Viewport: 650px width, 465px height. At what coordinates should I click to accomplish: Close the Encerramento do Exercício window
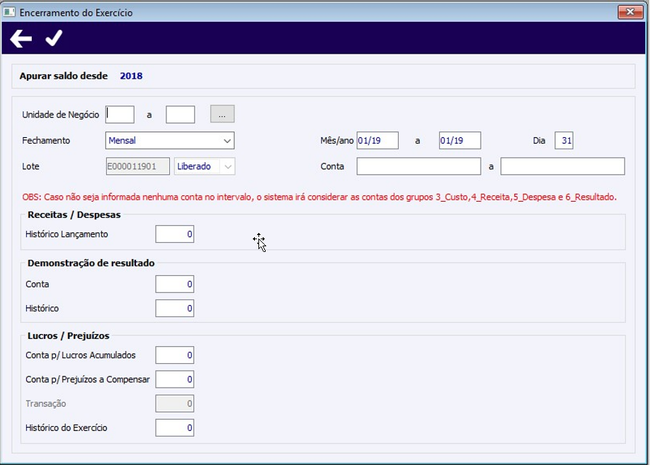630,12
